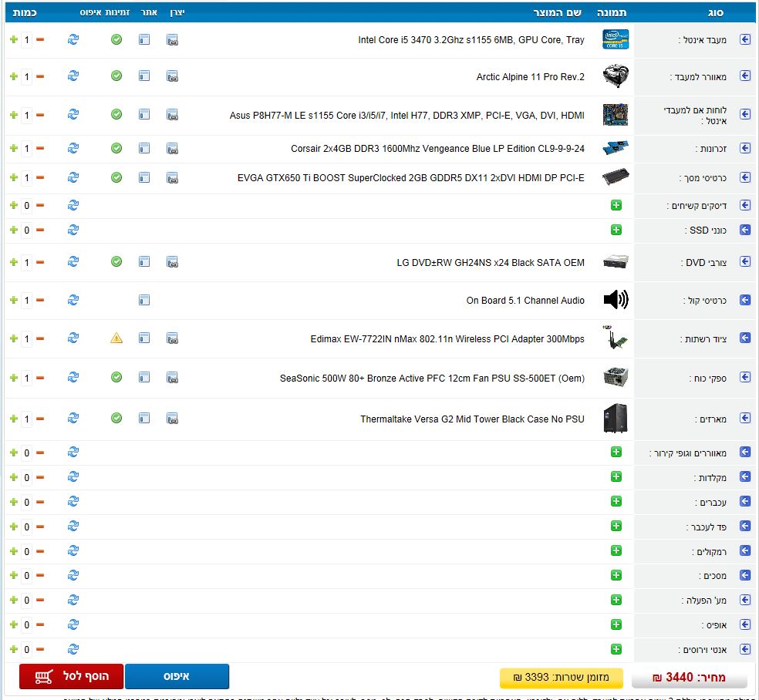Reset the Thermaltake Versa G2 case row

(x=73, y=419)
